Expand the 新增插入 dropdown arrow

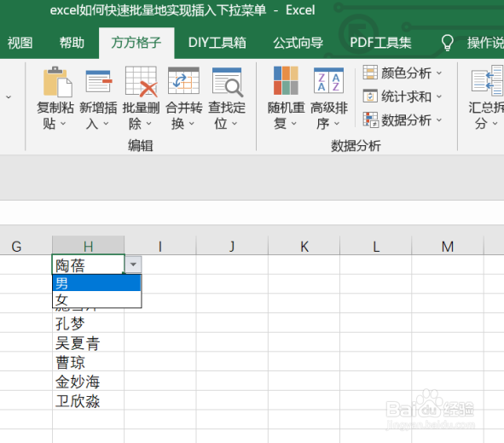[106, 124]
